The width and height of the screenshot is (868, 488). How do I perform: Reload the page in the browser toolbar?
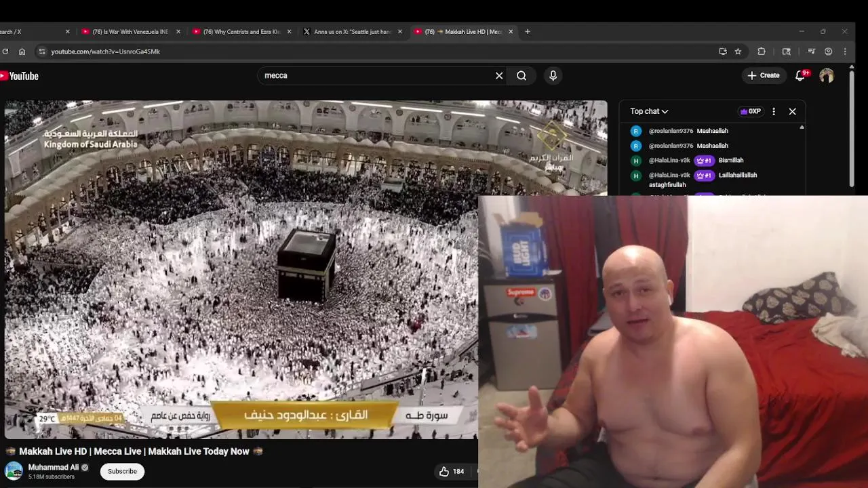[5, 52]
